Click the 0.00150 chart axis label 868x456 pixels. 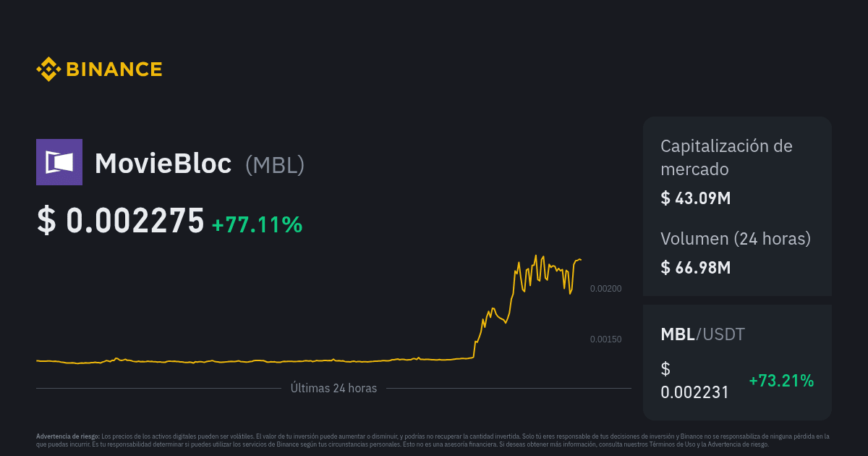pyautogui.click(x=605, y=339)
